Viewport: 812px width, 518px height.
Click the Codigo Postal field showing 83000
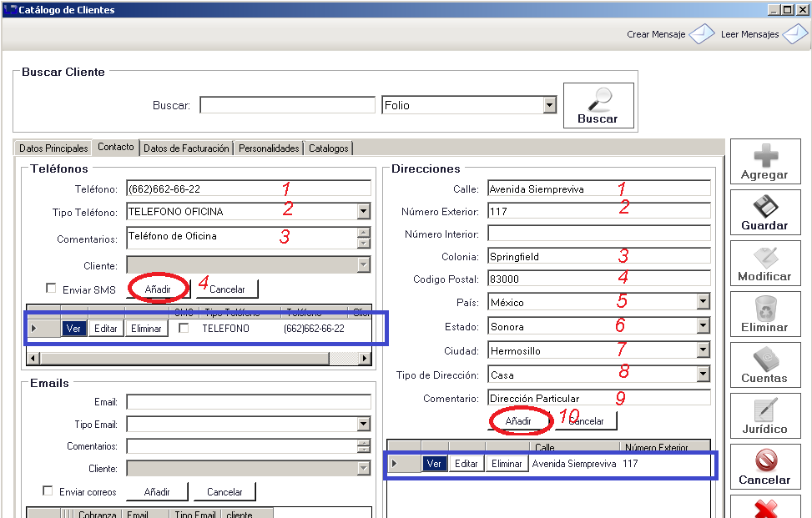[598, 279]
